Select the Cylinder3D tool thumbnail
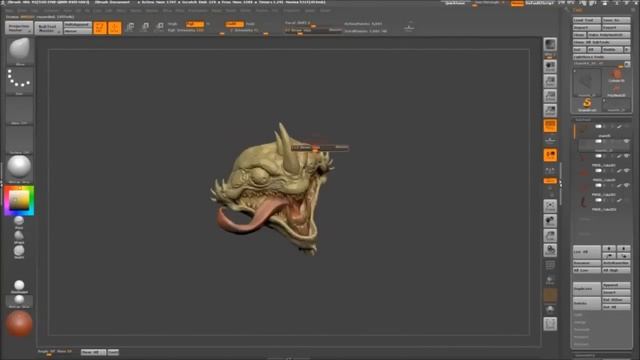640x360 pixels. click(x=616, y=75)
